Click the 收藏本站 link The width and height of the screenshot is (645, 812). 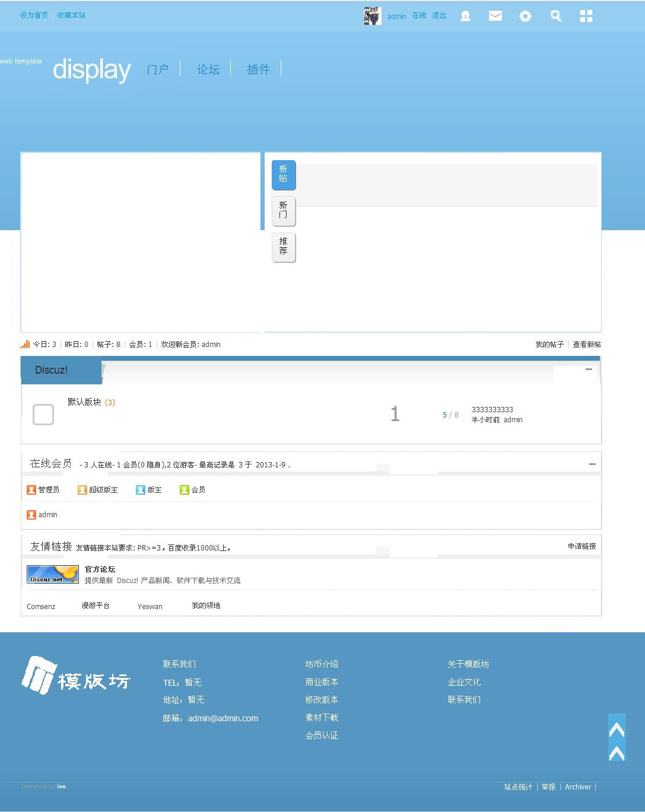tap(71, 15)
